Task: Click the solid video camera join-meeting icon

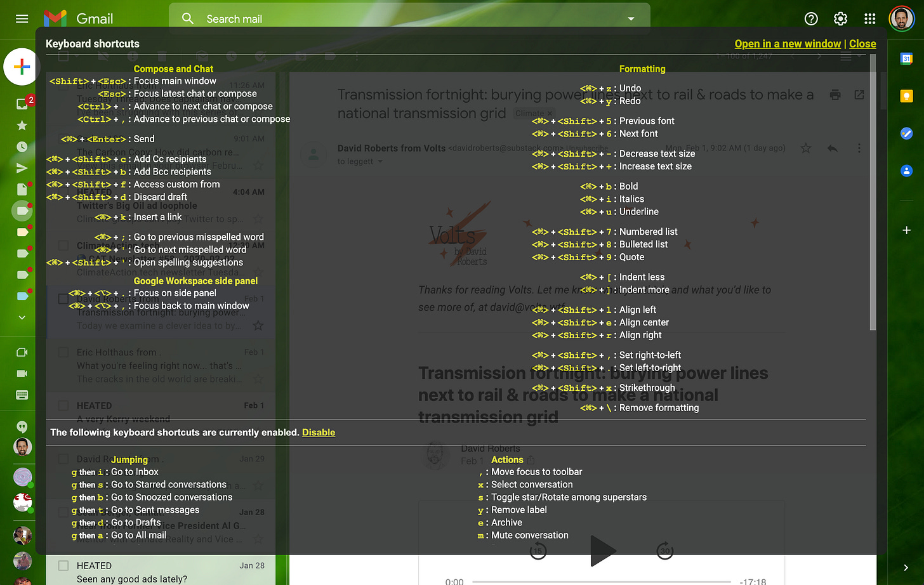Action: (22, 373)
